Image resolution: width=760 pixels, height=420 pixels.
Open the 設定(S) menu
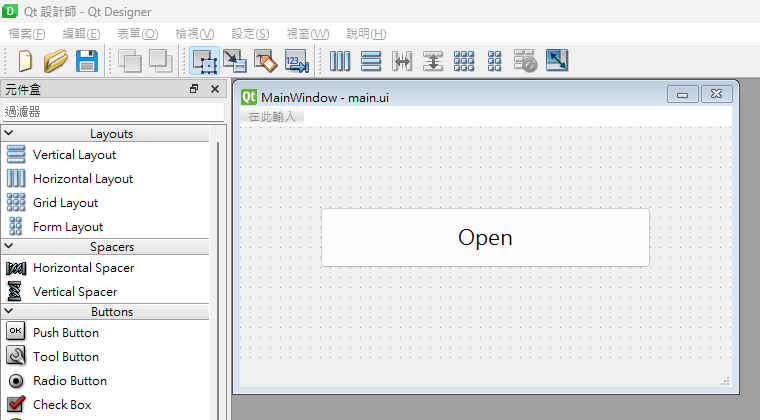250,34
